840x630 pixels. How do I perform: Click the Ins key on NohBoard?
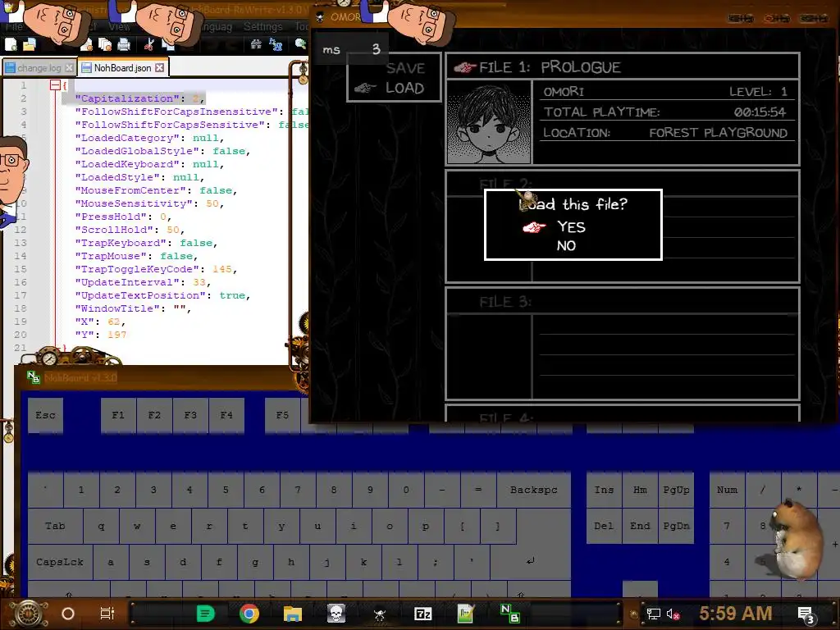[604, 490]
